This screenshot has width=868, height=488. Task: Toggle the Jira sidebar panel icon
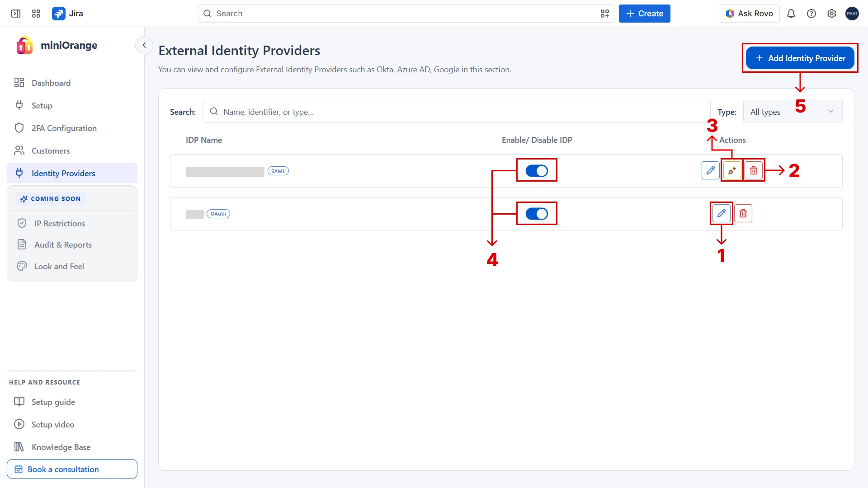[16, 14]
